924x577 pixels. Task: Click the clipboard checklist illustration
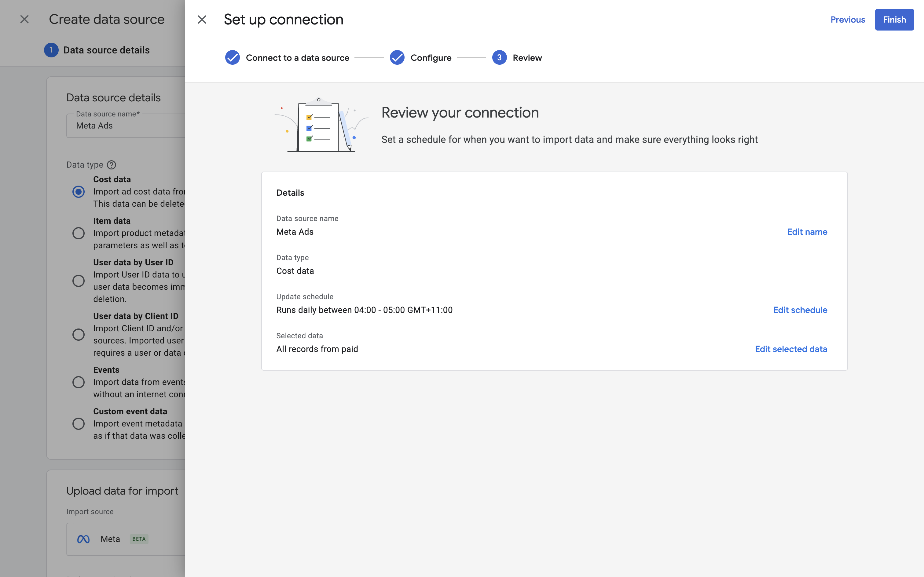pyautogui.click(x=320, y=126)
